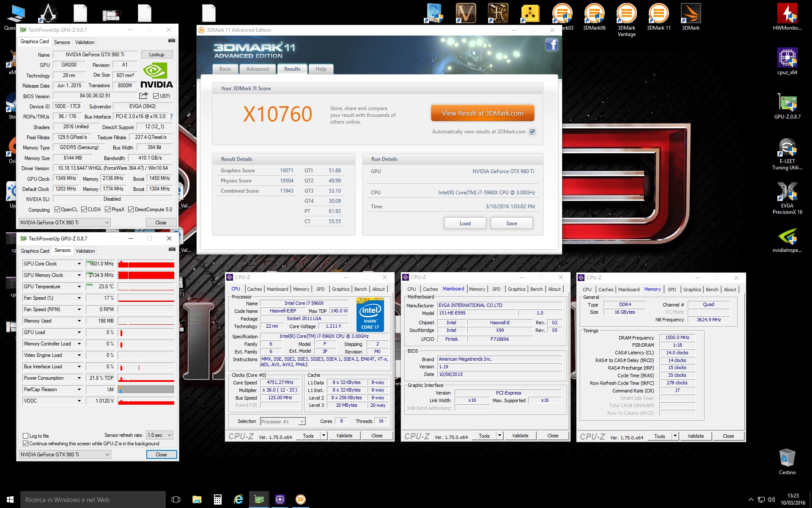Click Save button in 3DMark 11

511,224
